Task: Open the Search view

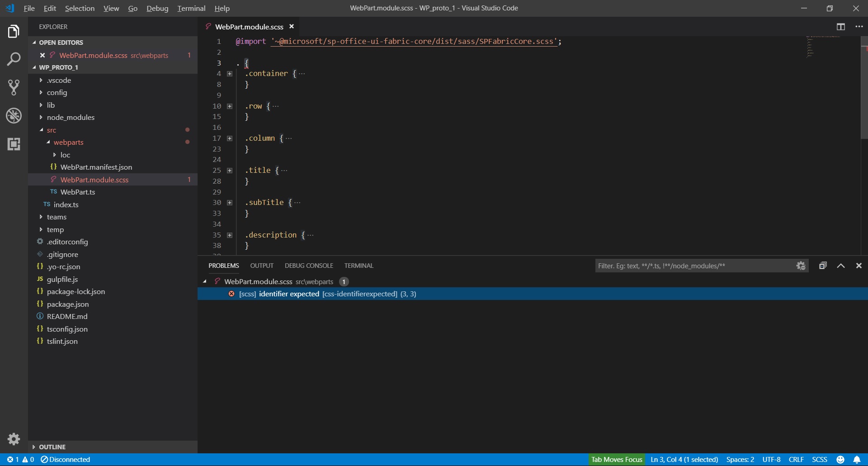Action: tap(14, 59)
